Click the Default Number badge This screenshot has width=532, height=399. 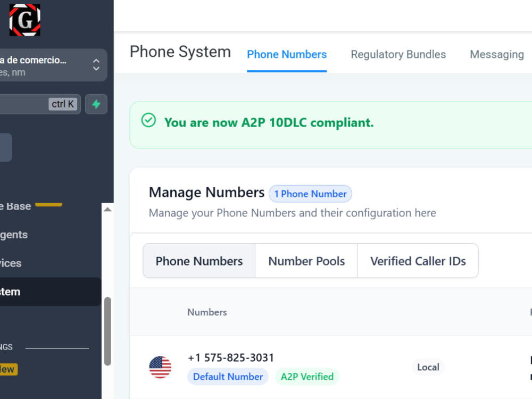pyautogui.click(x=228, y=377)
